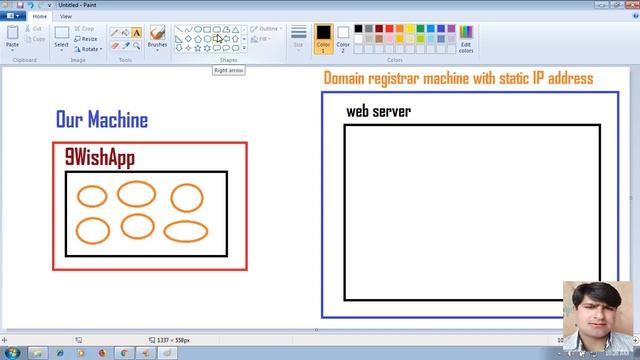Switch to the View tab

(66, 16)
